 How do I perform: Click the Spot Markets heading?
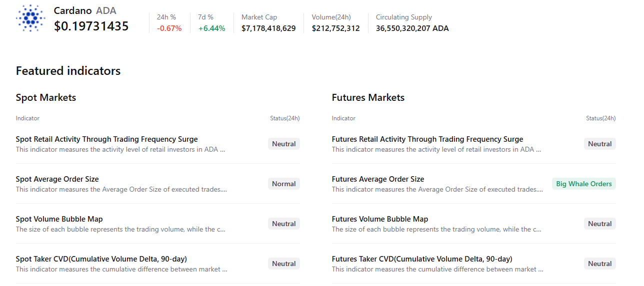46,97
